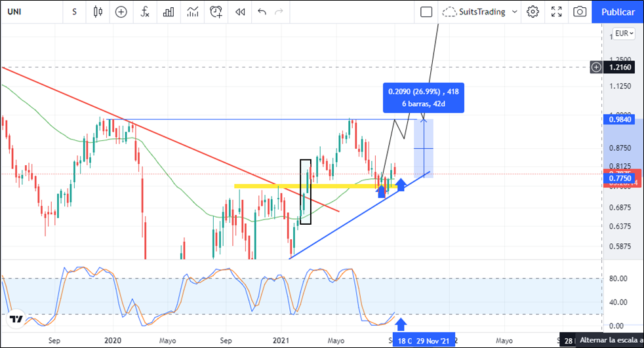Expand the SuitsTrading layout dropdown
644x348 pixels.
[x=514, y=12]
